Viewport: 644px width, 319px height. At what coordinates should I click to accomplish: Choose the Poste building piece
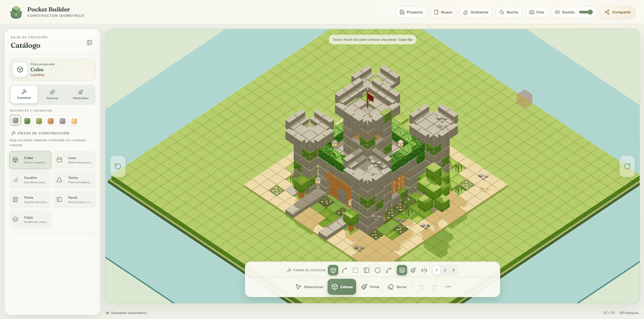[31, 199]
